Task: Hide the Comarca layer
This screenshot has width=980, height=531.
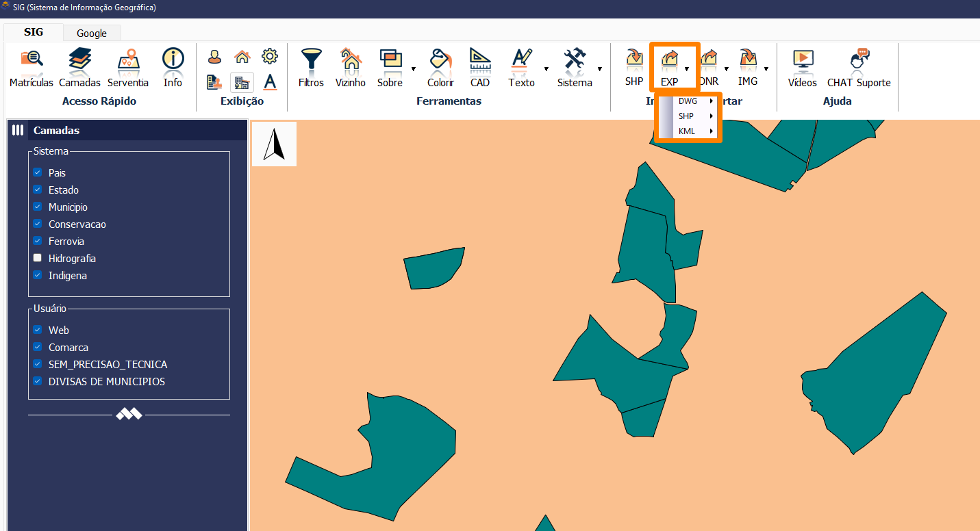Action: click(38, 347)
